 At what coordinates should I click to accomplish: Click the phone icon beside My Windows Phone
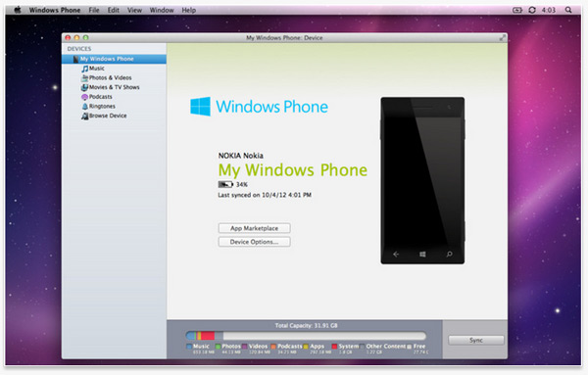click(x=76, y=59)
